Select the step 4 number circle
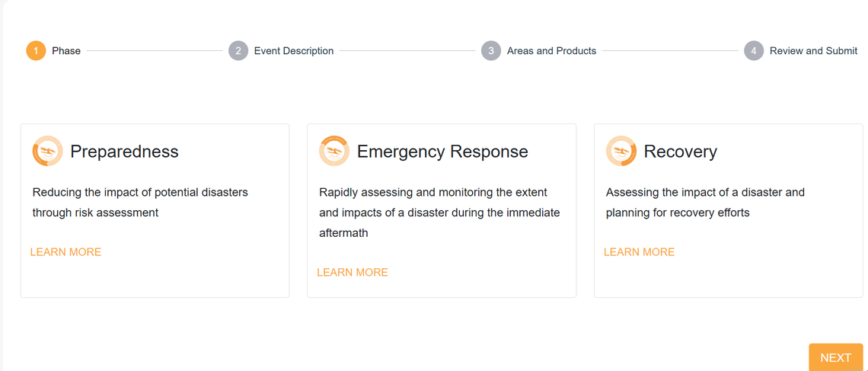Screen dimensions: 868x371 pos(754,51)
